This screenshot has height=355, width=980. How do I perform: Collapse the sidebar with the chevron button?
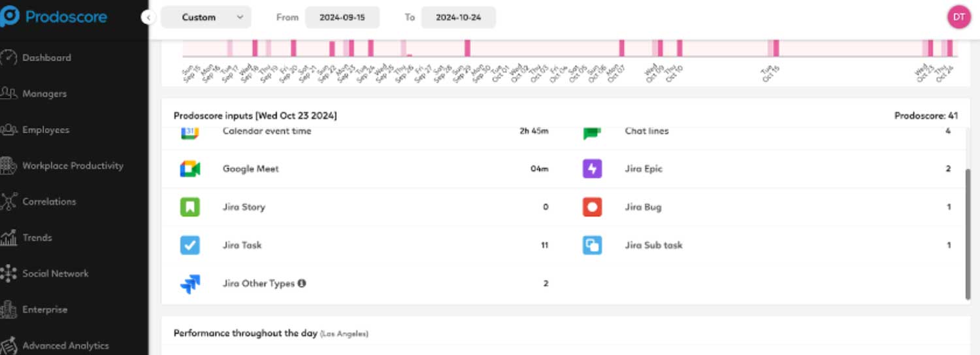pos(148,18)
